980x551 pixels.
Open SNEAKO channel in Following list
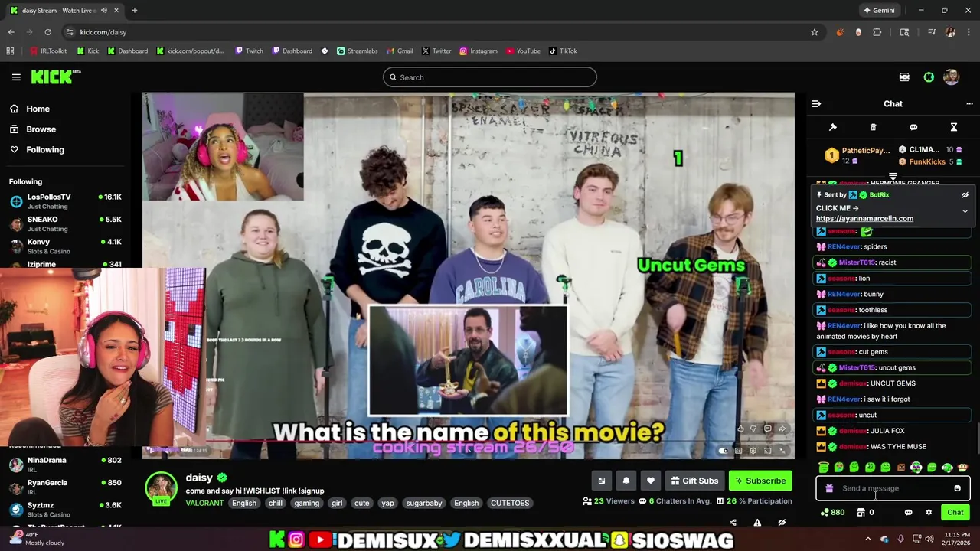pos(65,223)
